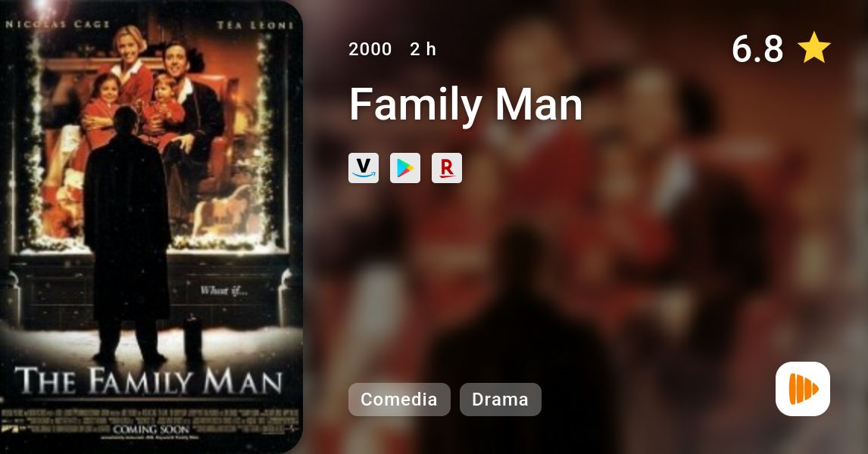The image size is (868, 454).
Task: Click the 6.8 rating score
Action: [757, 48]
